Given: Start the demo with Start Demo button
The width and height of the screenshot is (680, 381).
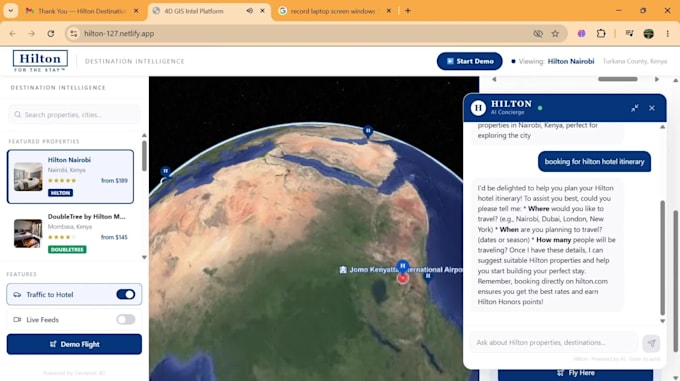Looking at the screenshot, I should [470, 61].
